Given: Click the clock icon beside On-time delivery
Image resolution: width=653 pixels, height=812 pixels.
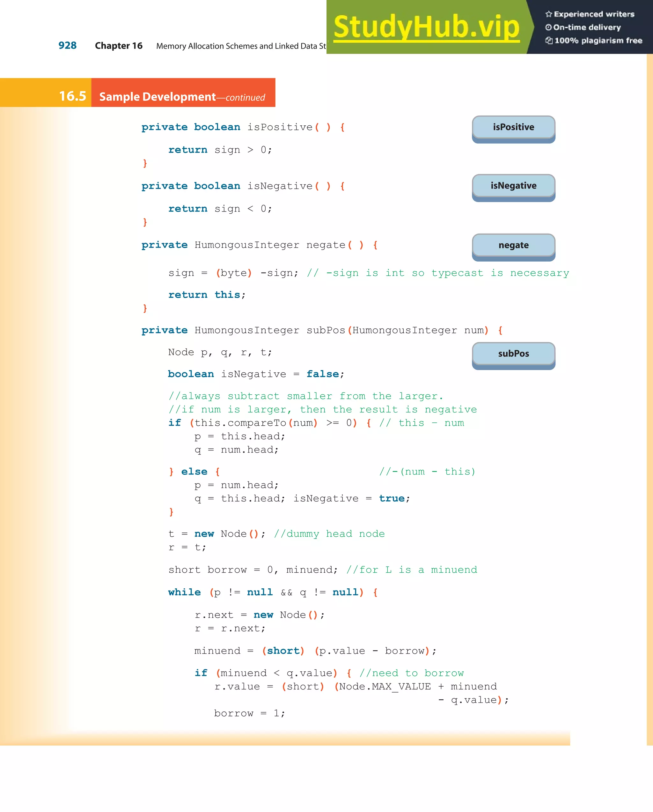Looking at the screenshot, I should click(548, 27).
